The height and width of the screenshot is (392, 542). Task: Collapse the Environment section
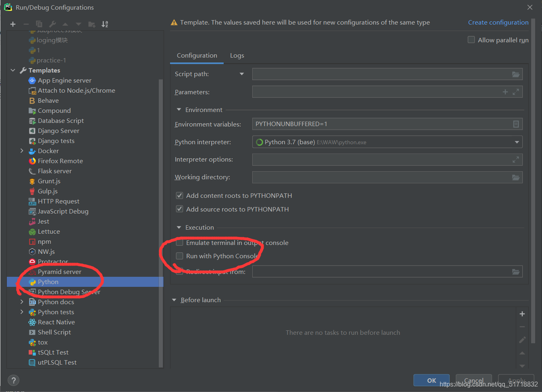tap(179, 110)
